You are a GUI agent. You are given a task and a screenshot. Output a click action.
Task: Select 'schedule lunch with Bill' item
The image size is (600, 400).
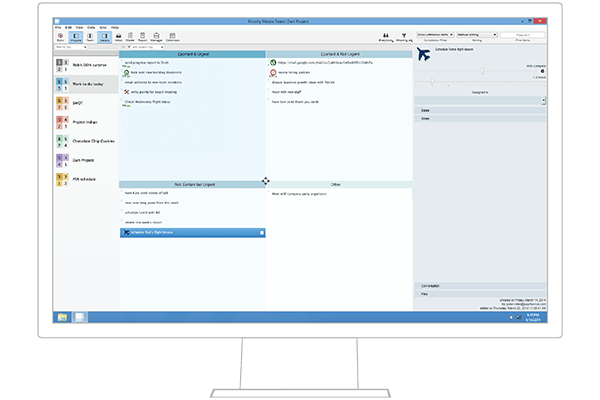(x=142, y=212)
